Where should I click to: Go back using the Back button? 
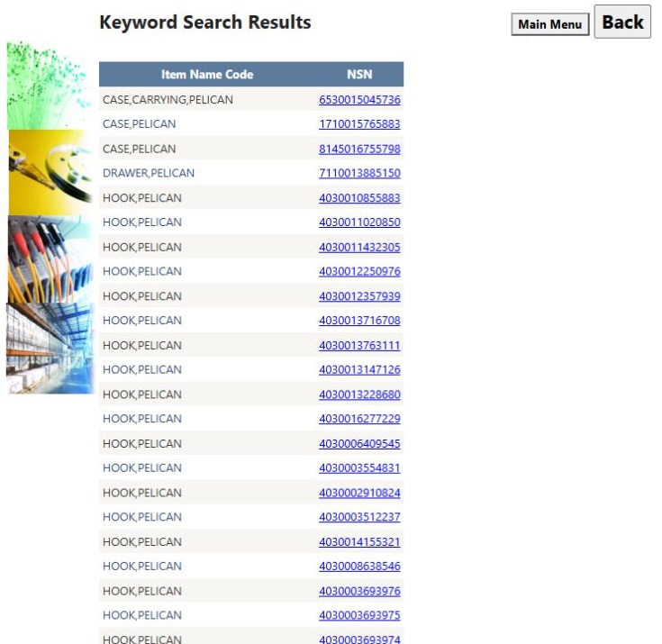[x=622, y=22]
